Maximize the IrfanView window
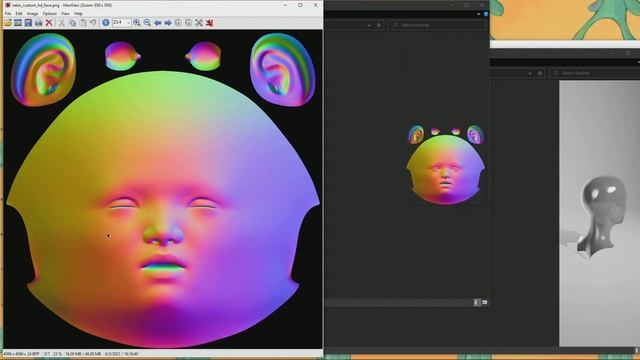This screenshot has width=640, height=360. point(300,5)
